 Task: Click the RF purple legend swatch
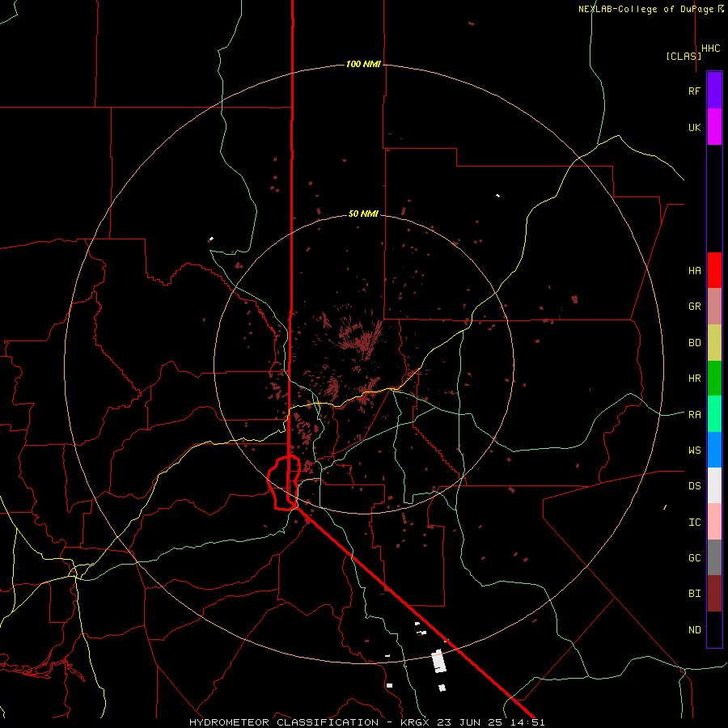click(714, 91)
